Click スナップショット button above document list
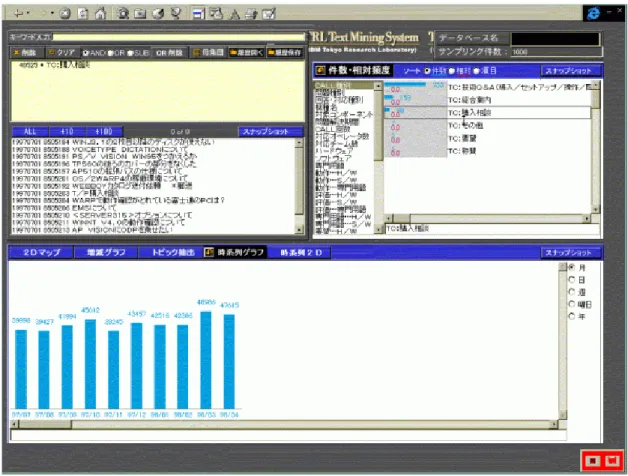Viewport: 628px width, 476px height. click(270, 131)
